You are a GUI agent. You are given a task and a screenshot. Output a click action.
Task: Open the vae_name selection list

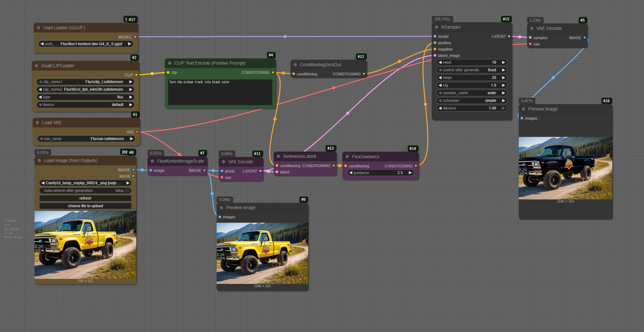point(86,139)
